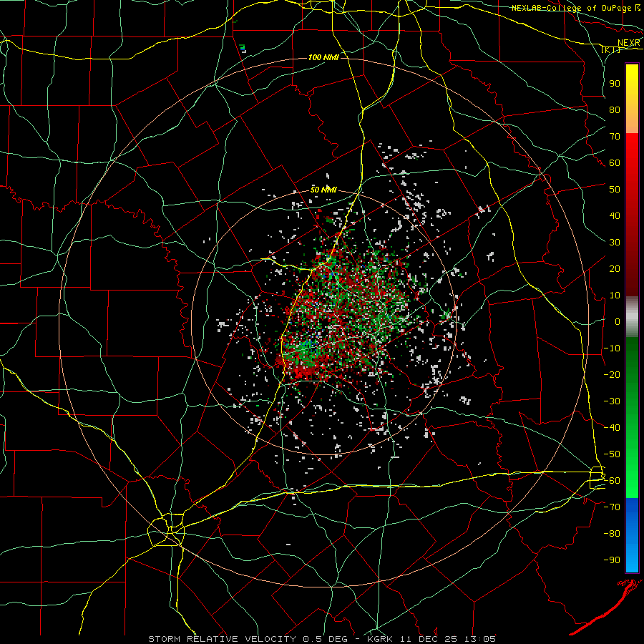Click the -60 scale value
Screen dimensions: 644x644
pyautogui.click(x=612, y=481)
